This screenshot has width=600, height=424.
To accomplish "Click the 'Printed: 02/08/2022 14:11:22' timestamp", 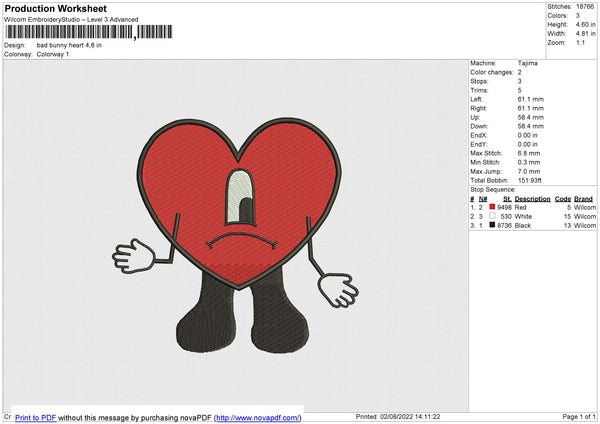I will coord(398,417).
